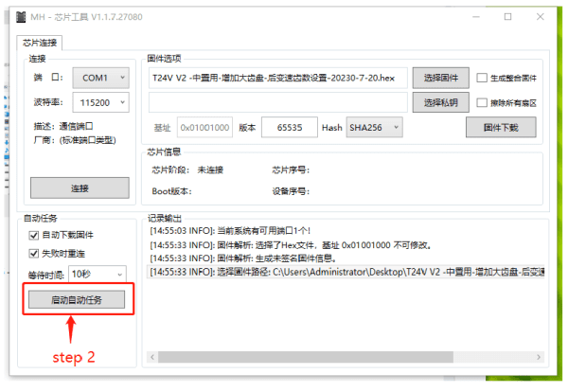This screenshot has height=392, width=568.
Task: Click the 版本 field showing 65535
Action: [290, 128]
